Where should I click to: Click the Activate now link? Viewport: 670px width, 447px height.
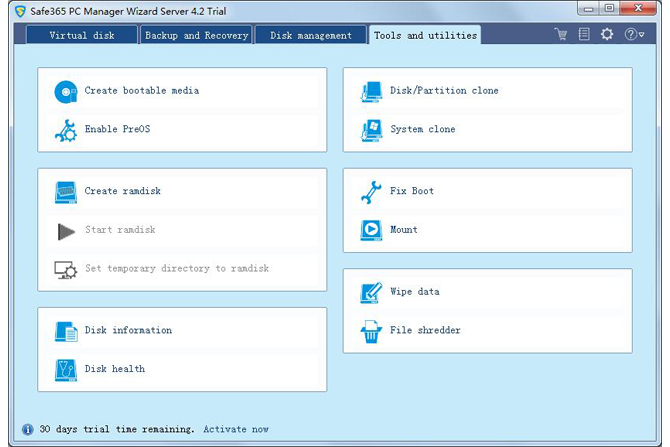pyautogui.click(x=236, y=429)
